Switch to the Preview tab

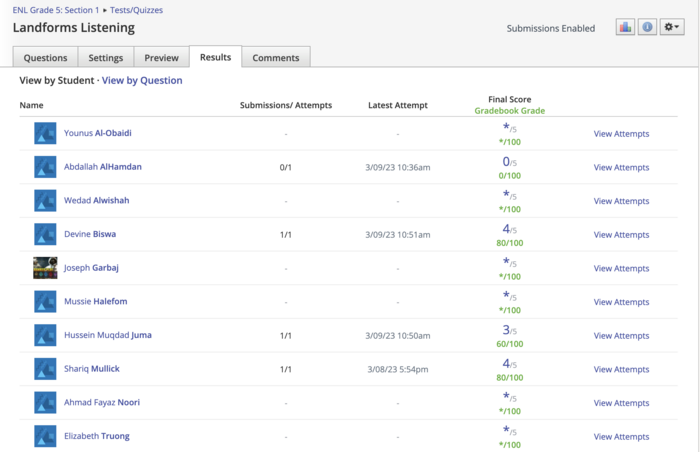[161, 58]
